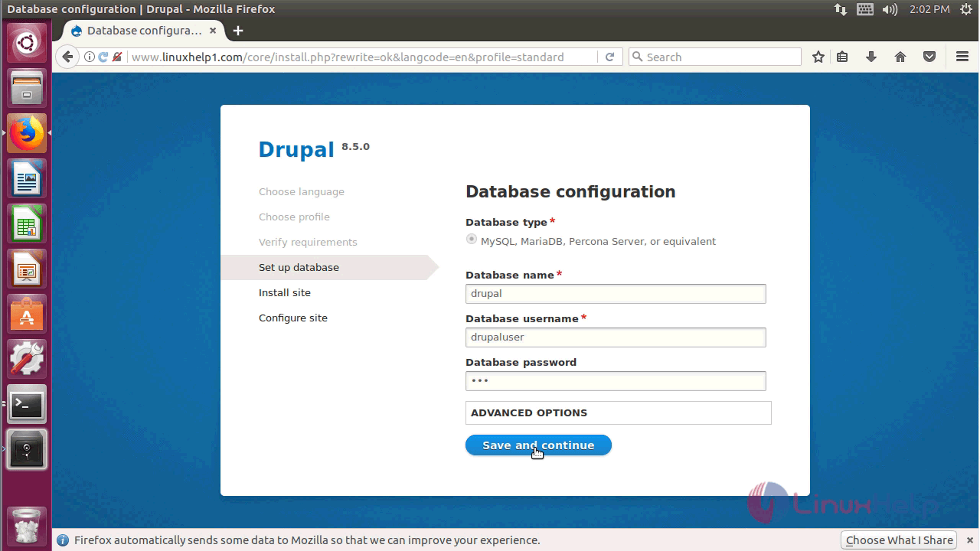The height and width of the screenshot is (551, 980).
Task: Launch LibreOffice Calc from the launcher
Action: click(27, 223)
